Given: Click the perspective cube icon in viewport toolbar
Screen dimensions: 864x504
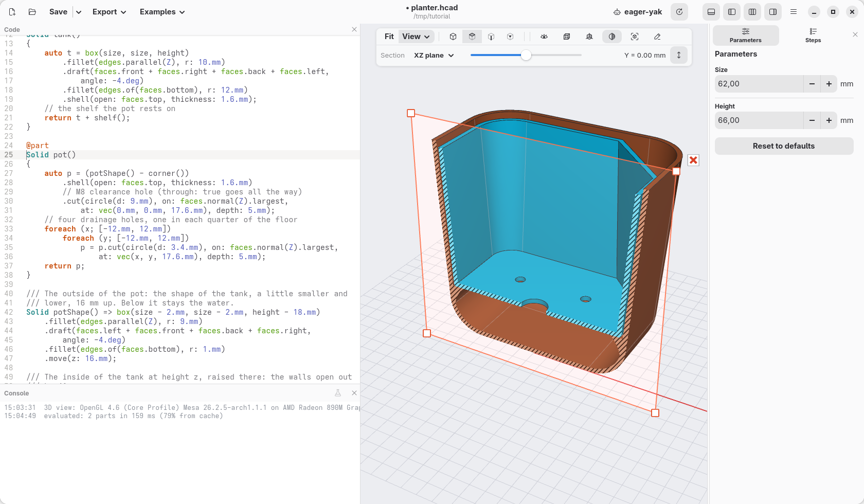Looking at the screenshot, I should click(589, 37).
